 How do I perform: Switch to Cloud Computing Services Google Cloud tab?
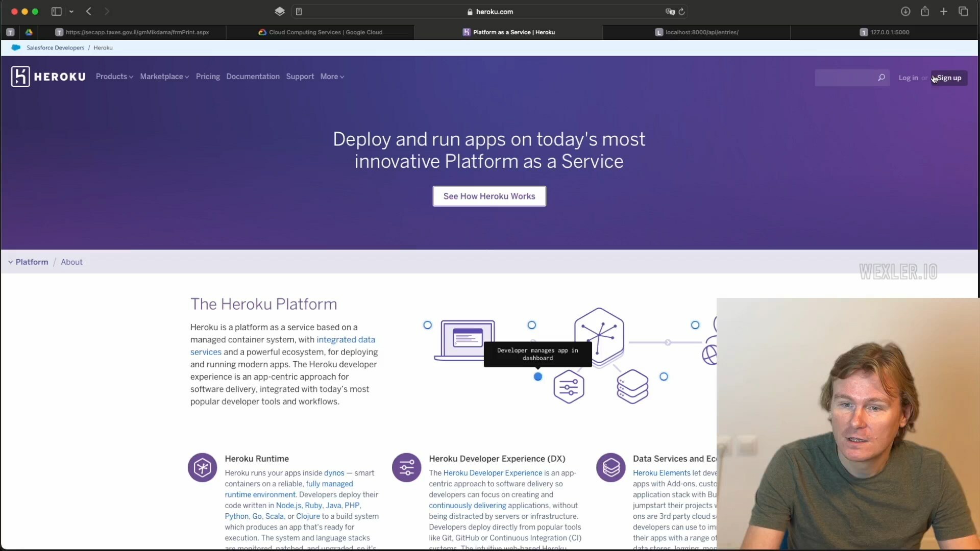pyautogui.click(x=320, y=32)
